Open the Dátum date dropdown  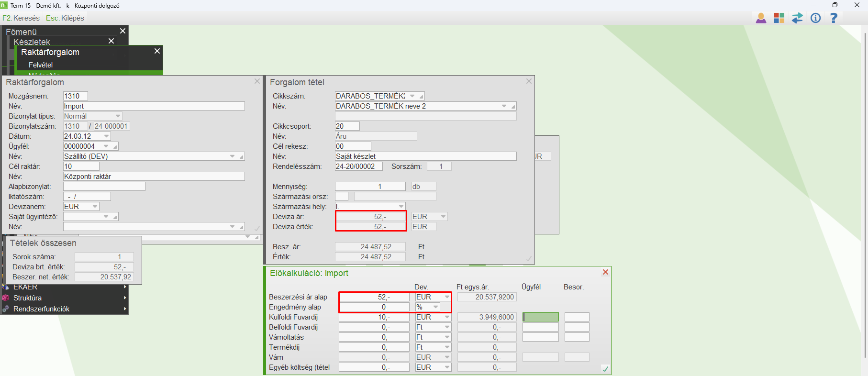(106, 136)
